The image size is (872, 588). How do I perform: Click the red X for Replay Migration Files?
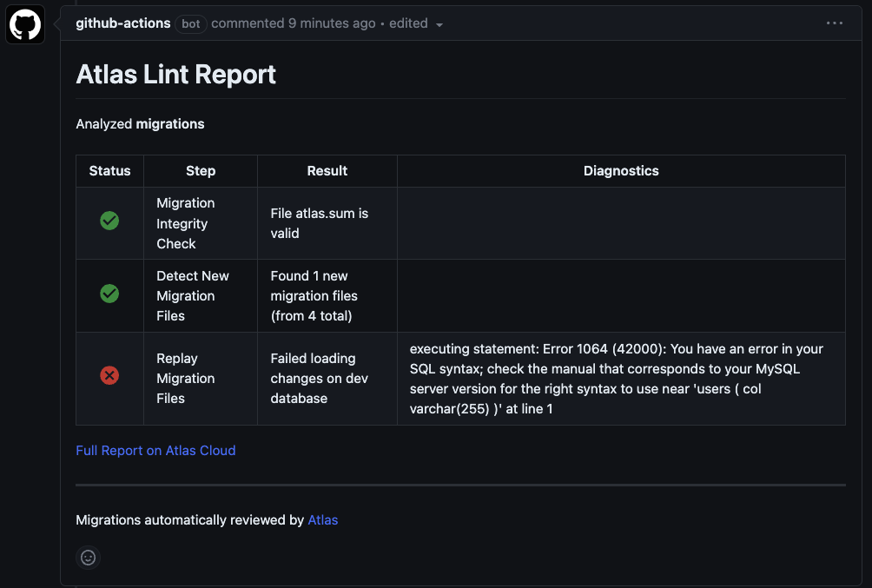109,375
